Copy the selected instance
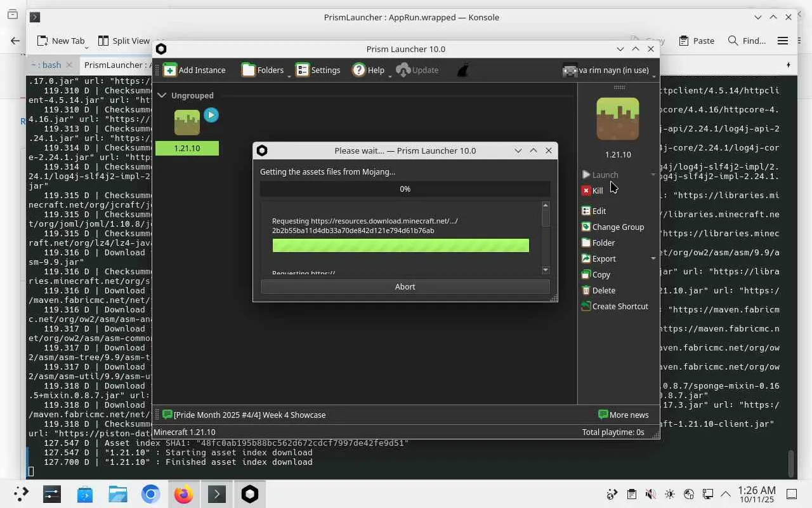 coord(596,274)
